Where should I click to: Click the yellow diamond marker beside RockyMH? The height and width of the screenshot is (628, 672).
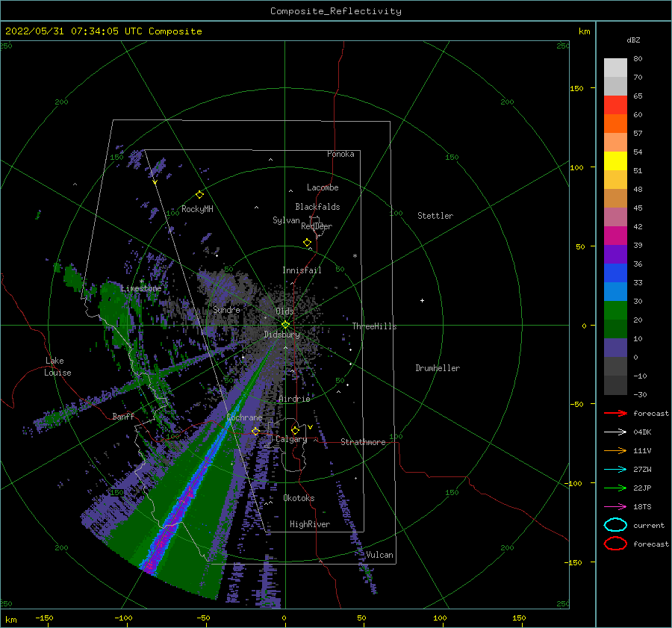pos(199,195)
